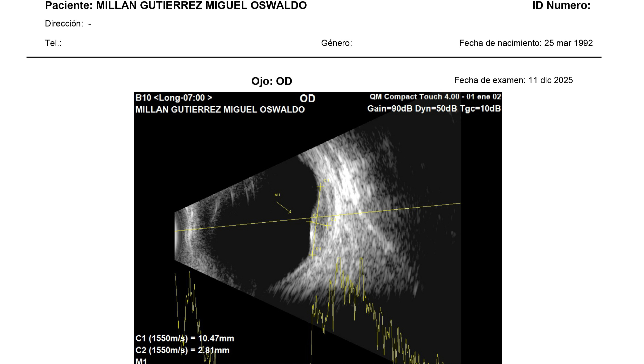Click the right C2 caliper cross
Image resolution: width=644 pixels, height=364 pixels.
coord(328,226)
